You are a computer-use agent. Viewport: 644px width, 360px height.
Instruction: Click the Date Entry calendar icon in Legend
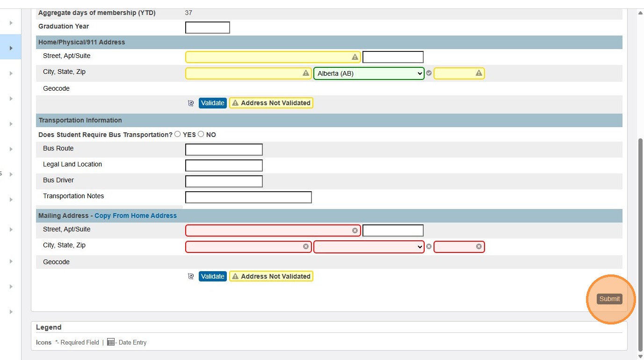(111, 342)
